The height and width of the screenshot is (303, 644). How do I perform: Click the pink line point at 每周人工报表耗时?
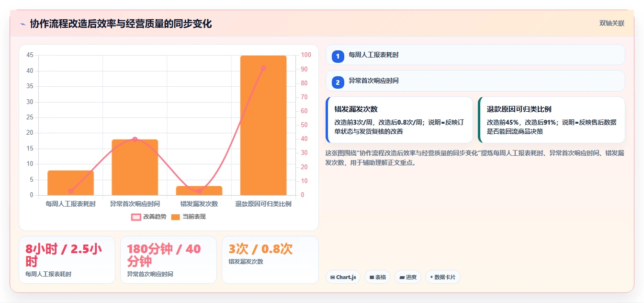coord(70,191)
